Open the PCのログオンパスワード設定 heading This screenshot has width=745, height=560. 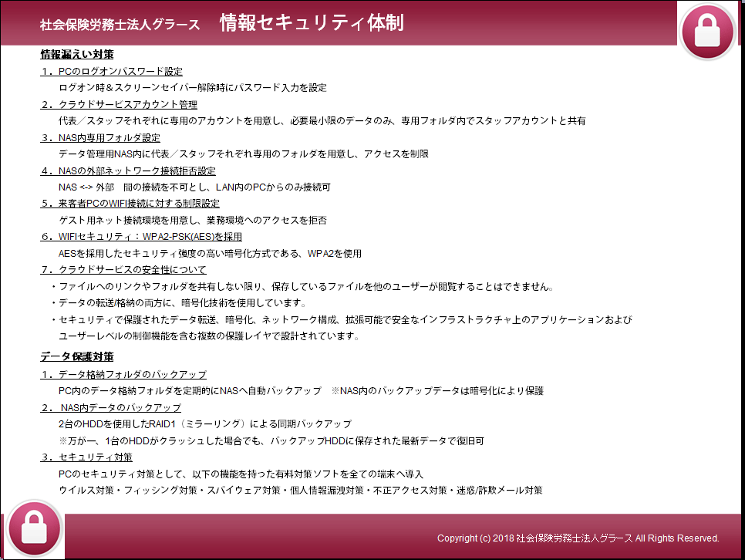coord(120,72)
